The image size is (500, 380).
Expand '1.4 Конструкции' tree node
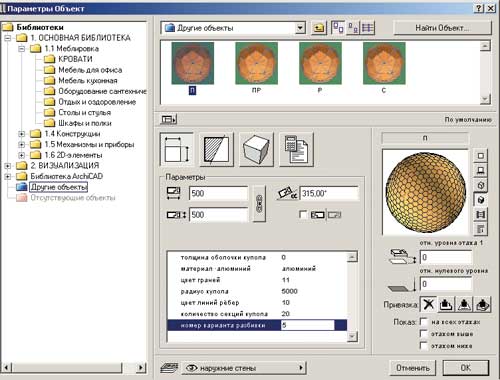pyautogui.click(x=22, y=134)
